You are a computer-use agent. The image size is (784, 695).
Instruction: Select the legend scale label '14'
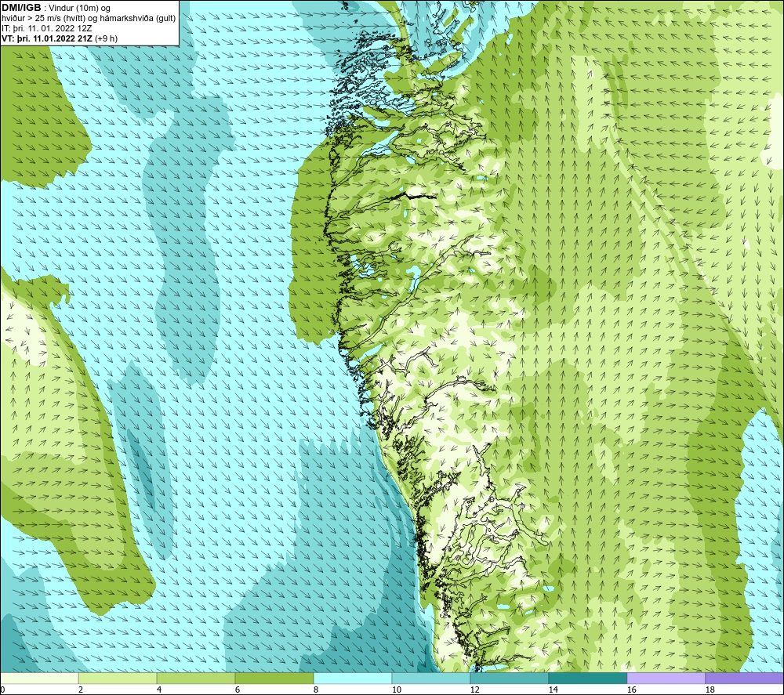click(x=553, y=690)
